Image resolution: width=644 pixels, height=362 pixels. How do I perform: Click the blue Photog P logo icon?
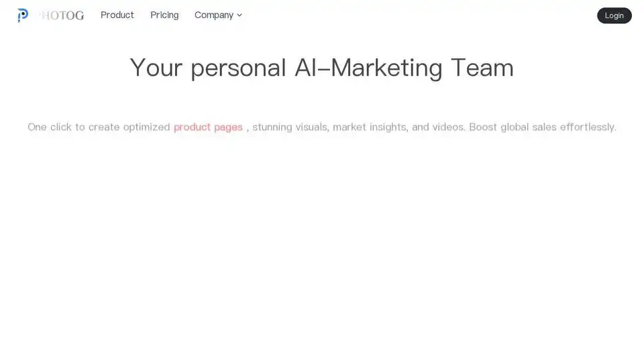point(23,15)
